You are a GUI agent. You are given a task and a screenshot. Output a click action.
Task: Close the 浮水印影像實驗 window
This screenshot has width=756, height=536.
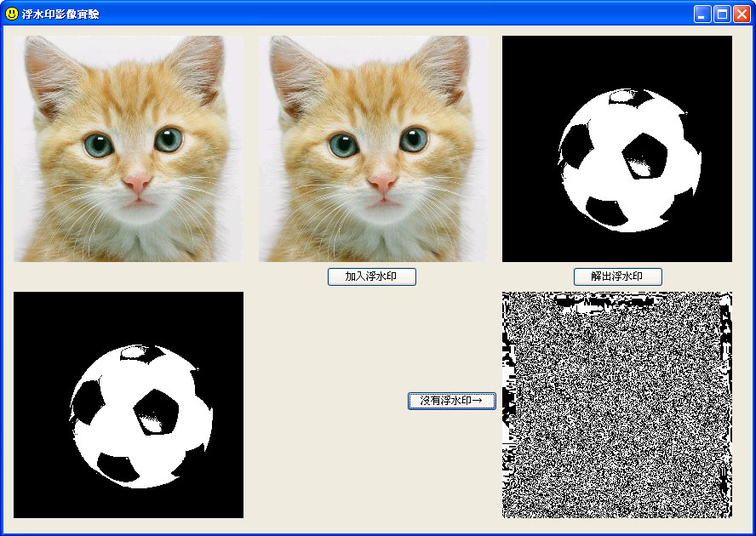pyautogui.click(x=742, y=14)
